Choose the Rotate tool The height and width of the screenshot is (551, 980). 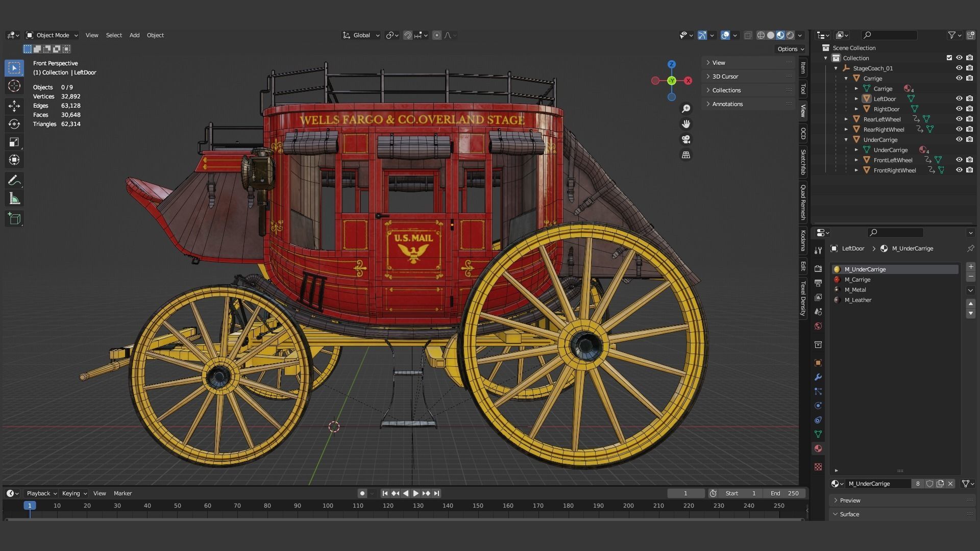(x=14, y=124)
